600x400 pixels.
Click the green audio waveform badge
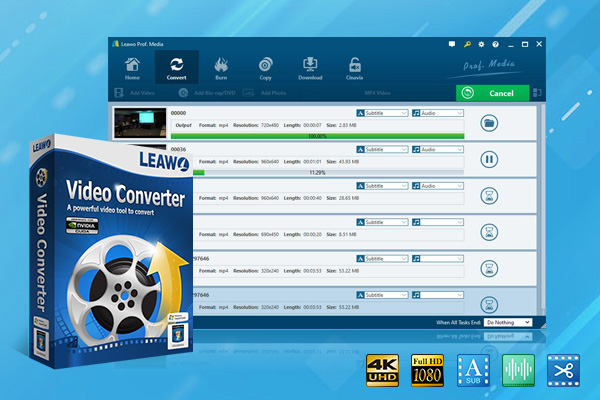click(x=518, y=371)
